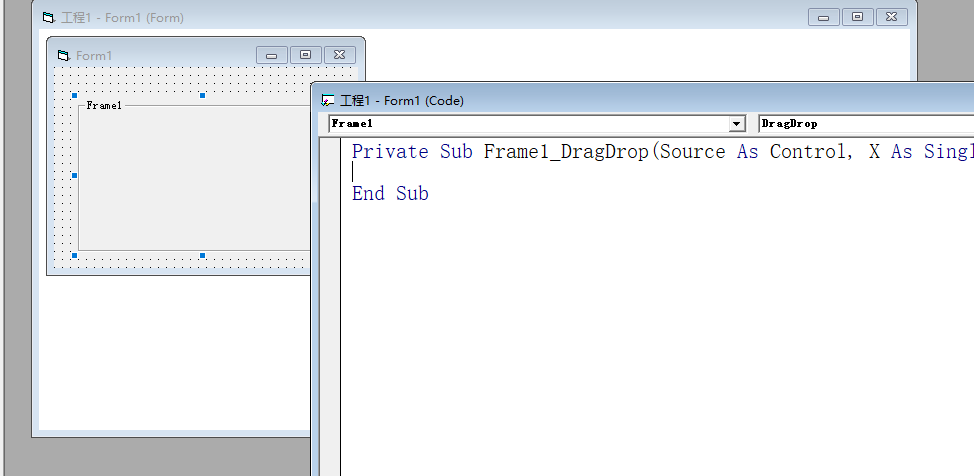Minimize the inner Form1 designer form
Viewport: 974px width, 476px height.
[271, 55]
